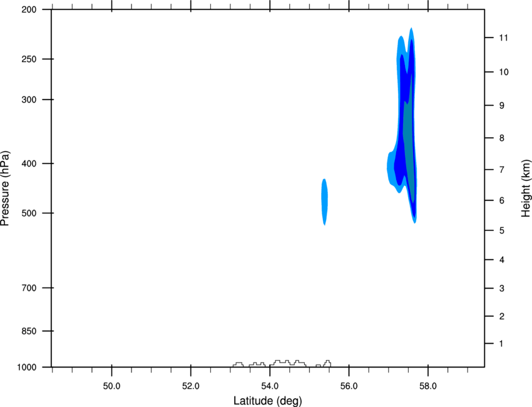
Task: Click the Pressure (hPa) axis title
Action: tap(5, 188)
